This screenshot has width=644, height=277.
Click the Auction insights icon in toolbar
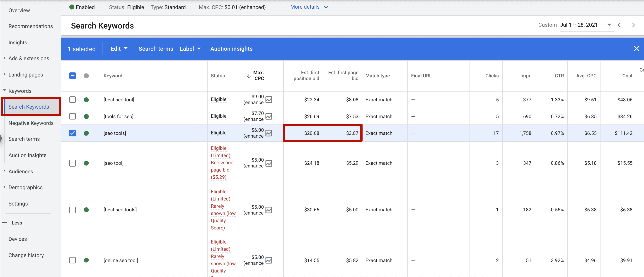(x=231, y=49)
